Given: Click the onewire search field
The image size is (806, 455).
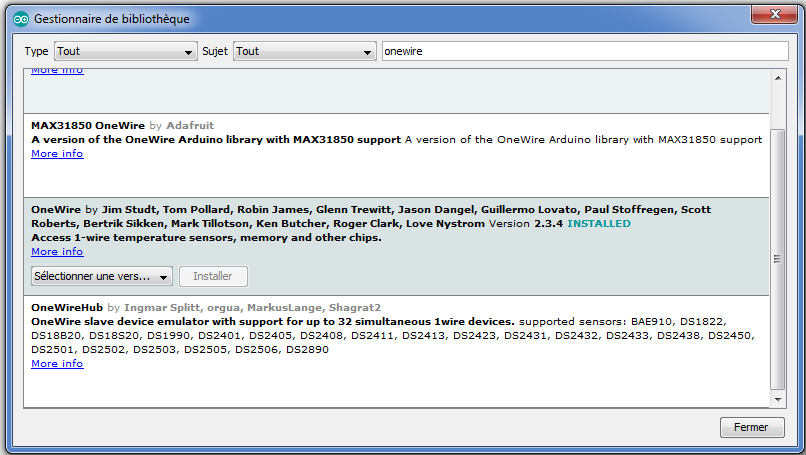Looking at the screenshot, I should pos(584,51).
